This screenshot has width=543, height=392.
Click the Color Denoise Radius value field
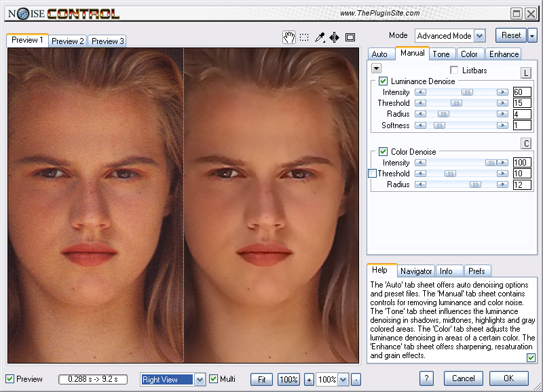(521, 184)
